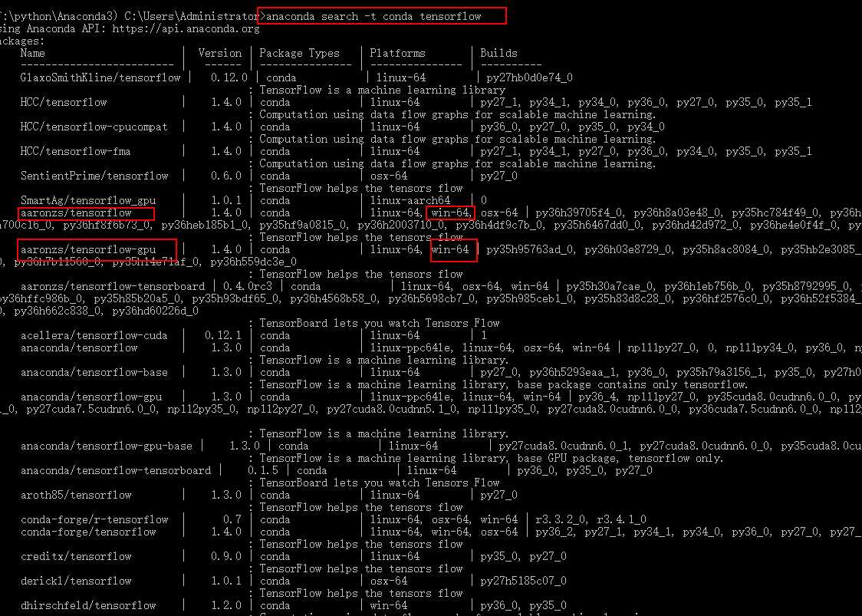862x616 pixels.
Task: Click the HCC/tensorflow-cpucompat package name
Action: [94, 127]
